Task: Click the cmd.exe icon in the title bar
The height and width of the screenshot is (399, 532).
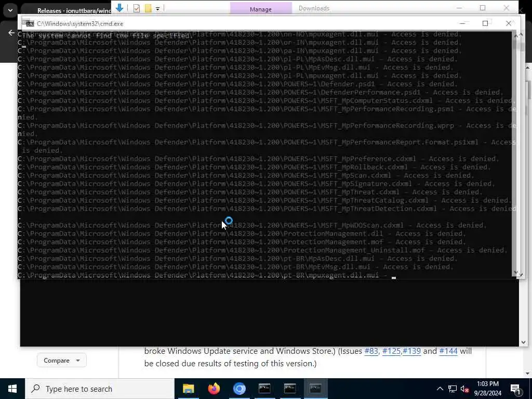Action: (29, 23)
